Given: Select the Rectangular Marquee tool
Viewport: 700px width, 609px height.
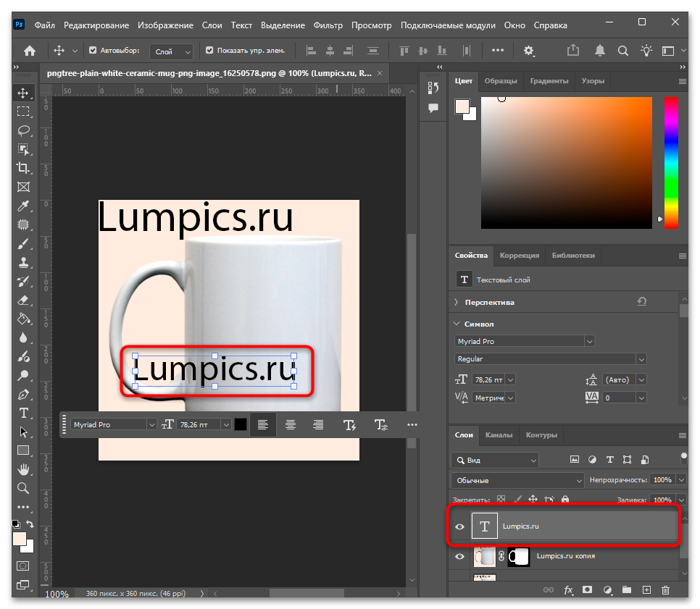Looking at the screenshot, I should pos(23,112).
